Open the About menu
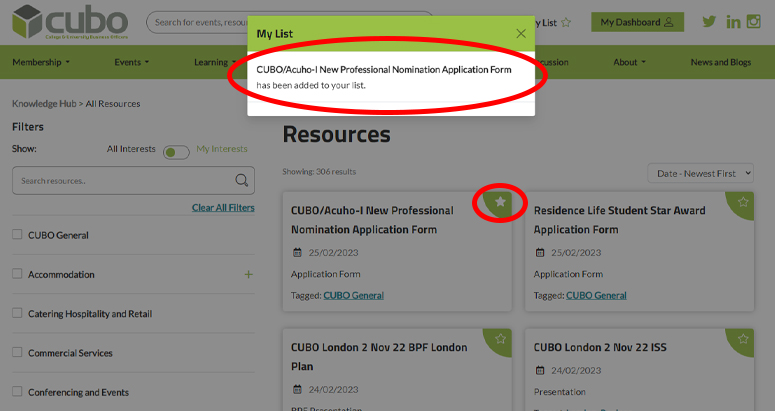775x411 pixels. click(x=629, y=62)
